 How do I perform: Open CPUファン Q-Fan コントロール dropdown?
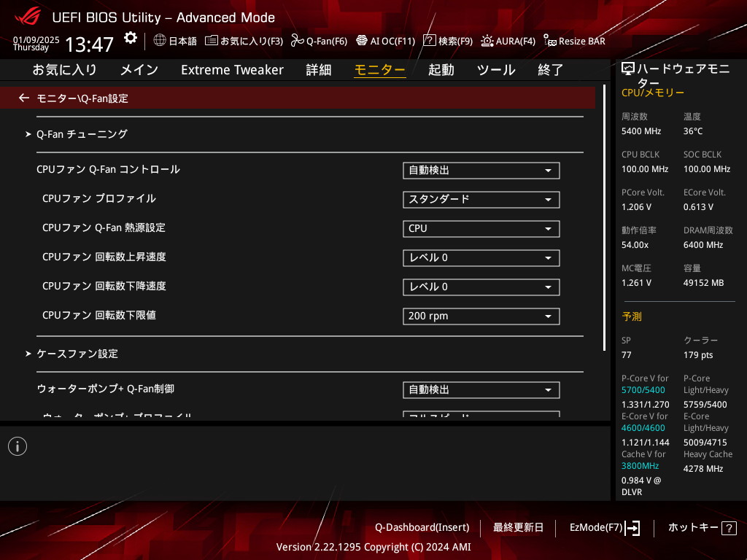pos(481,171)
